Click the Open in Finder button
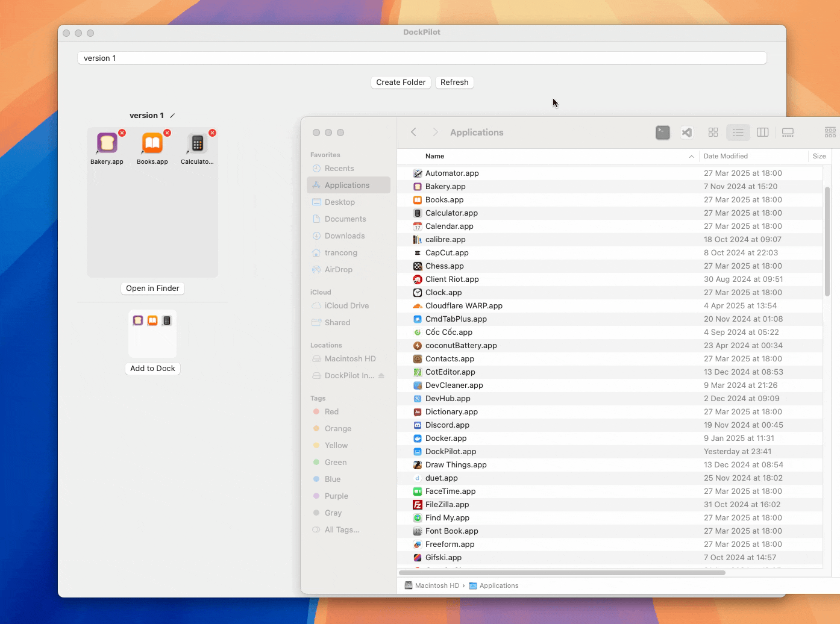 pyautogui.click(x=152, y=289)
